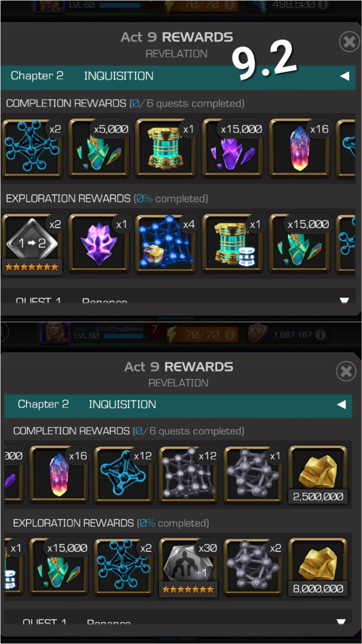The image size is (362, 644).
Task: Expand Quest 1 dropdown in bottom panel
Action: coord(341,622)
